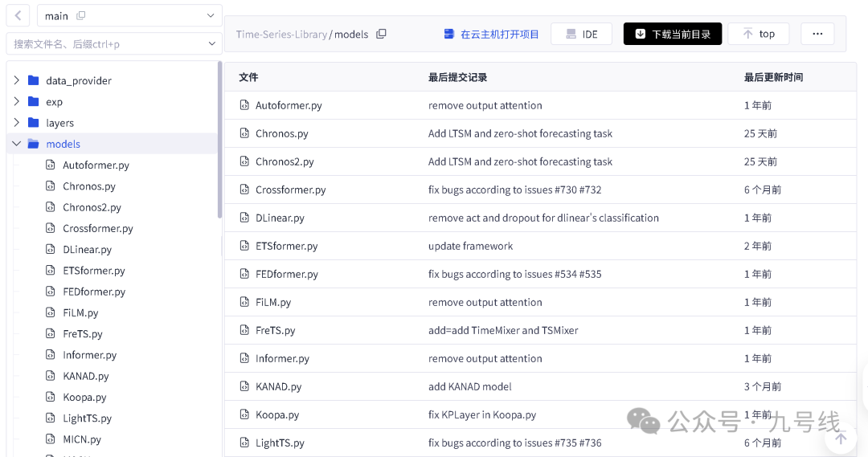This screenshot has height=457, width=868.
Task: Open Chronos2.py in the sidebar tree
Action: tap(92, 207)
